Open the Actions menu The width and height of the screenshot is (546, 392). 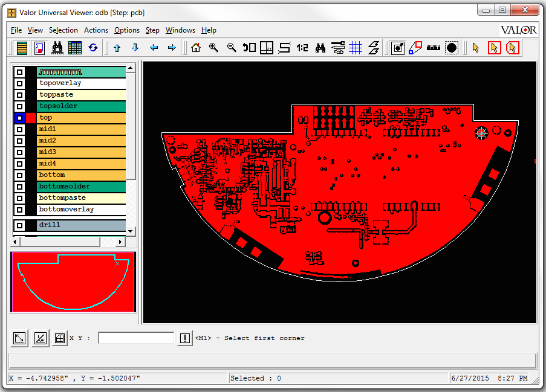(x=96, y=30)
